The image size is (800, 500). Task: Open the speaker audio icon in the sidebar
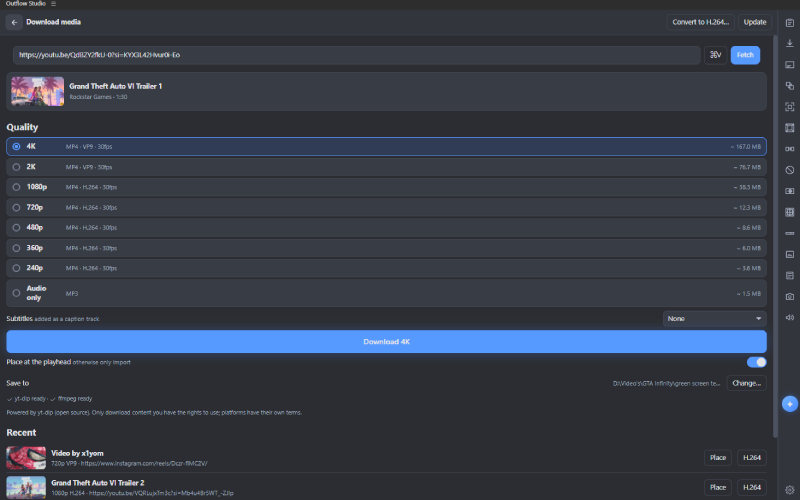pyautogui.click(x=789, y=317)
